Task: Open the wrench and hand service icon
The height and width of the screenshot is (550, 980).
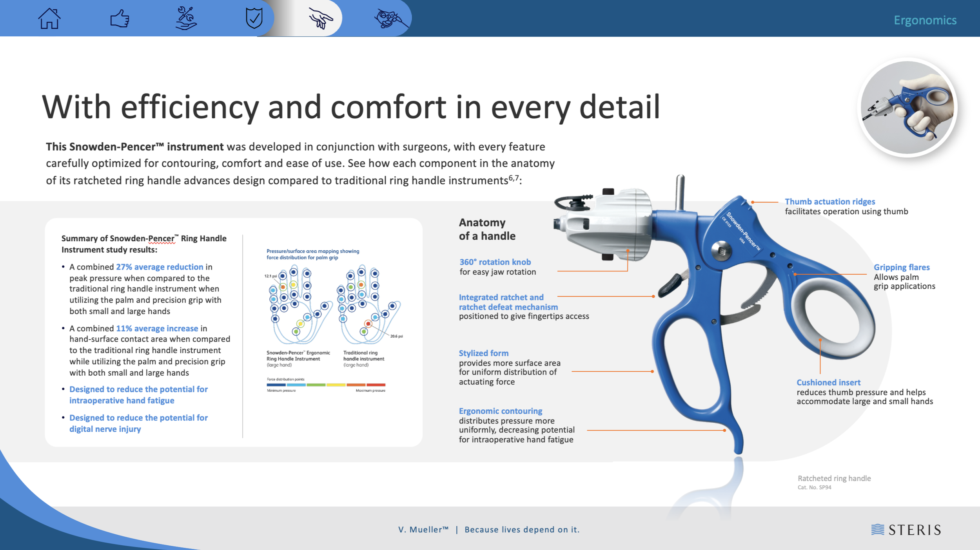Action: coord(186,18)
